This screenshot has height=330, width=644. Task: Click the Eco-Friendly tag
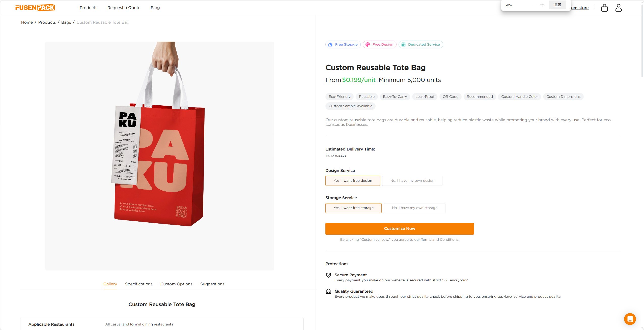(x=339, y=97)
